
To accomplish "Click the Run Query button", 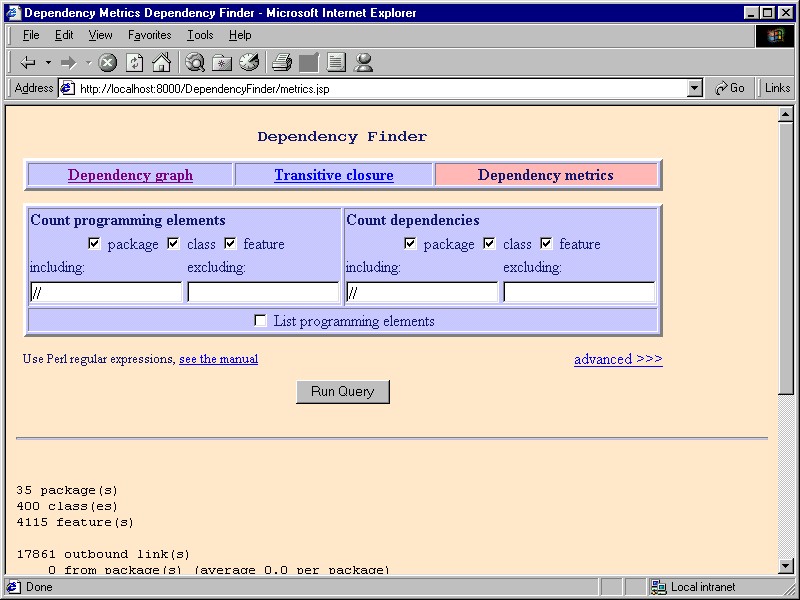I will pos(343,391).
